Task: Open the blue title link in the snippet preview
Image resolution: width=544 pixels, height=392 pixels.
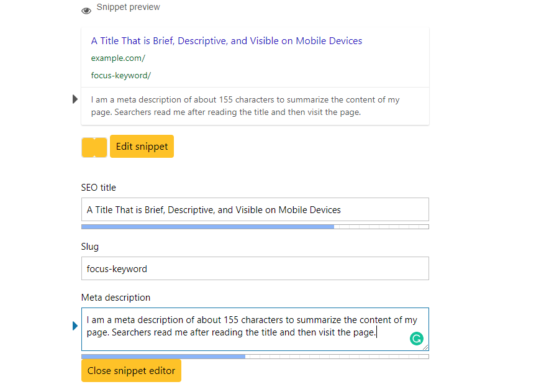Action: pos(226,40)
